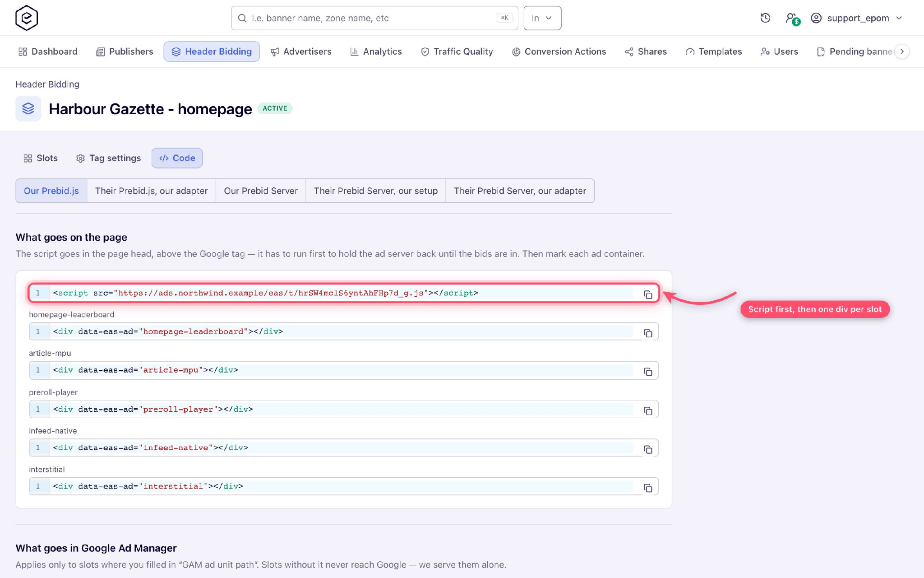
Task: Select the Code tab
Action: point(177,158)
